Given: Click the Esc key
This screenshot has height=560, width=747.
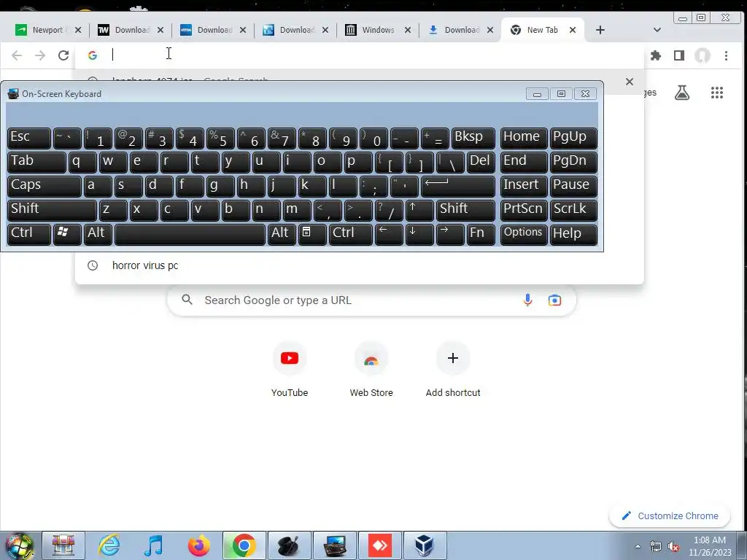Looking at the screenshot, I should pyautogui.click(x=29, y=138).
